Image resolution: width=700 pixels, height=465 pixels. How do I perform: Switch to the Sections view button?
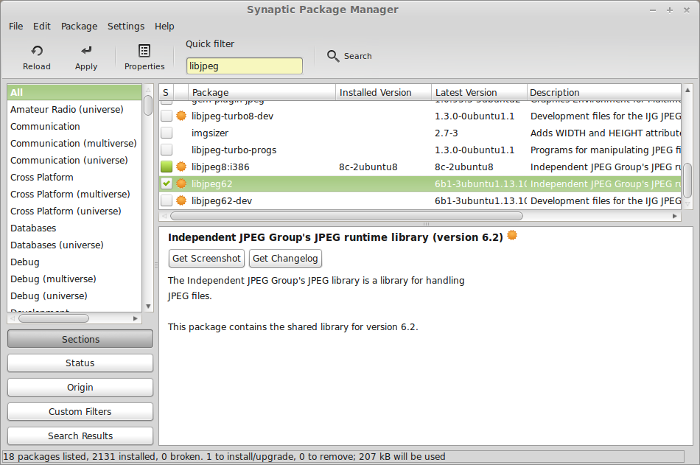80,339
